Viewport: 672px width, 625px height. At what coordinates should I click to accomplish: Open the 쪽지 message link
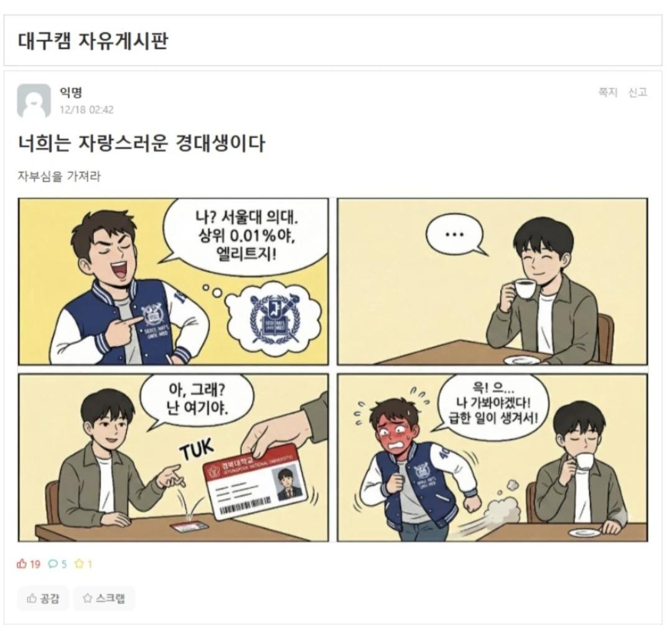(608, 92)
